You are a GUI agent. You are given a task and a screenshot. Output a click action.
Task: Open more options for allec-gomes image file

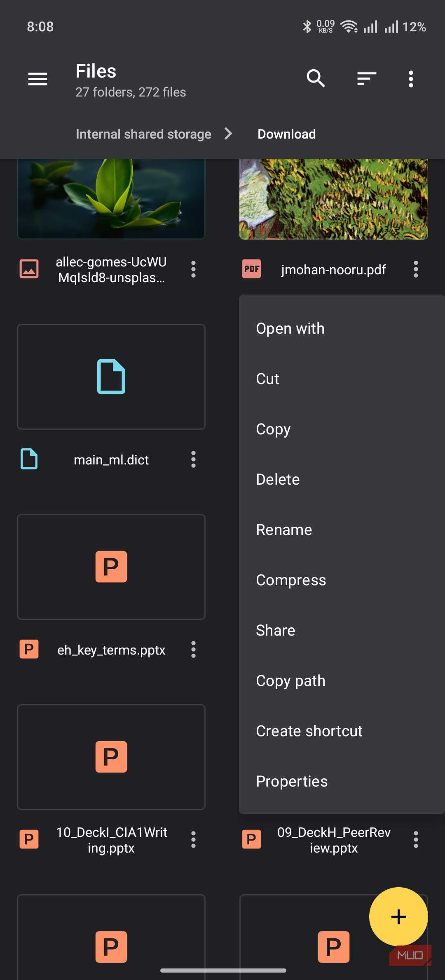click(193, 269)
